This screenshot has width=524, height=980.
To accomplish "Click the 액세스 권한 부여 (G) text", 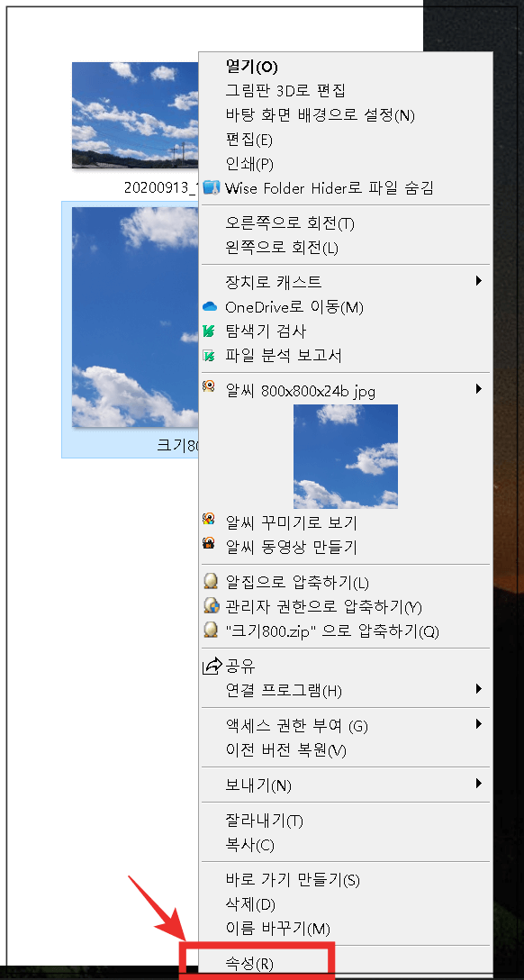I will 296,726.
